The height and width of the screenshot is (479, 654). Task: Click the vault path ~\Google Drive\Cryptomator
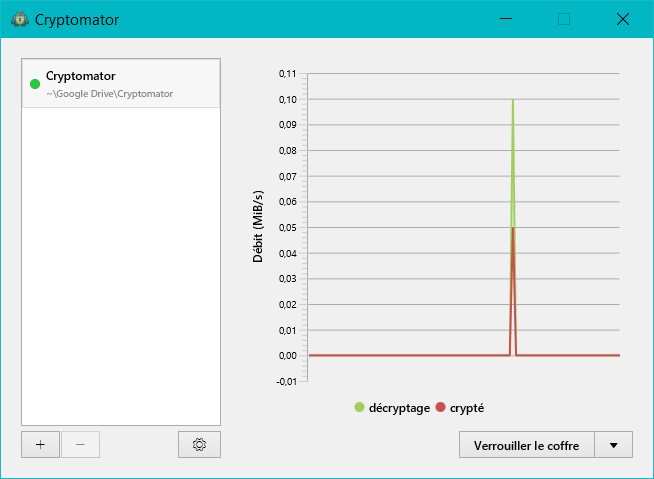109,94
